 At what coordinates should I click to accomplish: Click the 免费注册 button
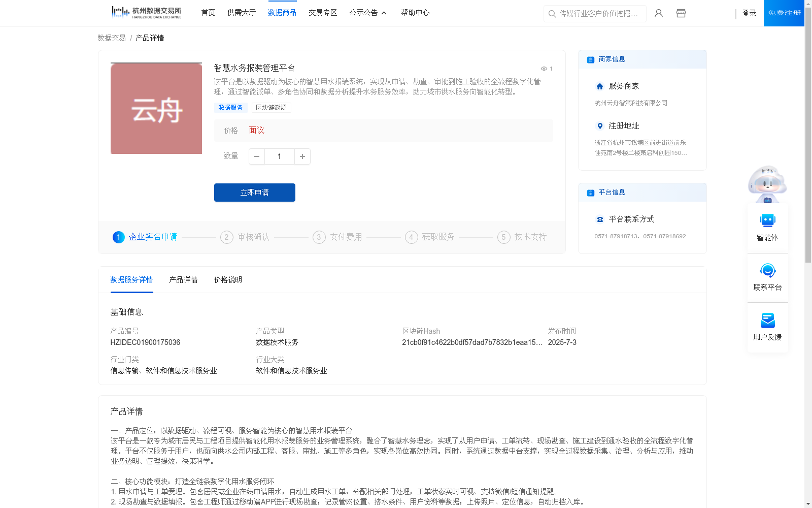[784, 13]
